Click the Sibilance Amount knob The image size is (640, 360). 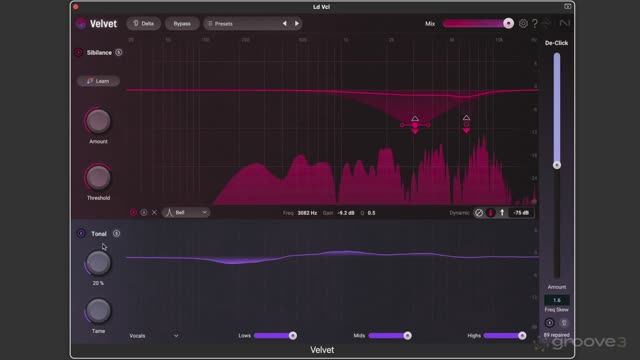click(x=98, y=121)
